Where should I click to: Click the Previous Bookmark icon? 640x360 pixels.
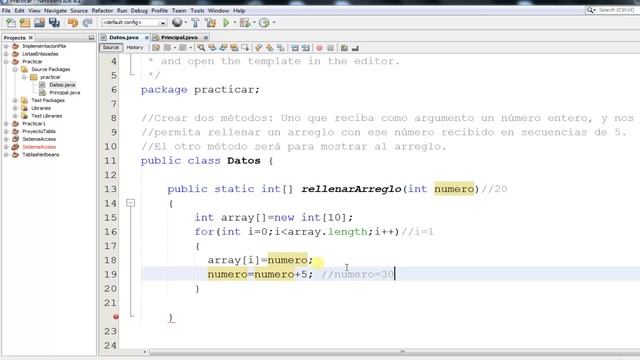(258, 48)
